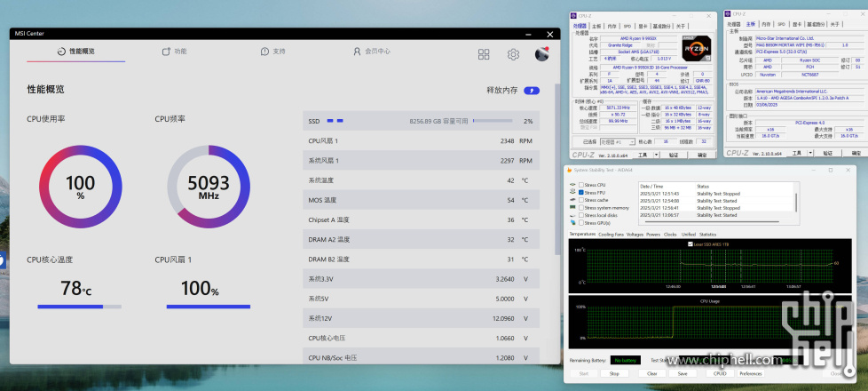Click 验证 button in right CPU-Z window

[827, 153]
